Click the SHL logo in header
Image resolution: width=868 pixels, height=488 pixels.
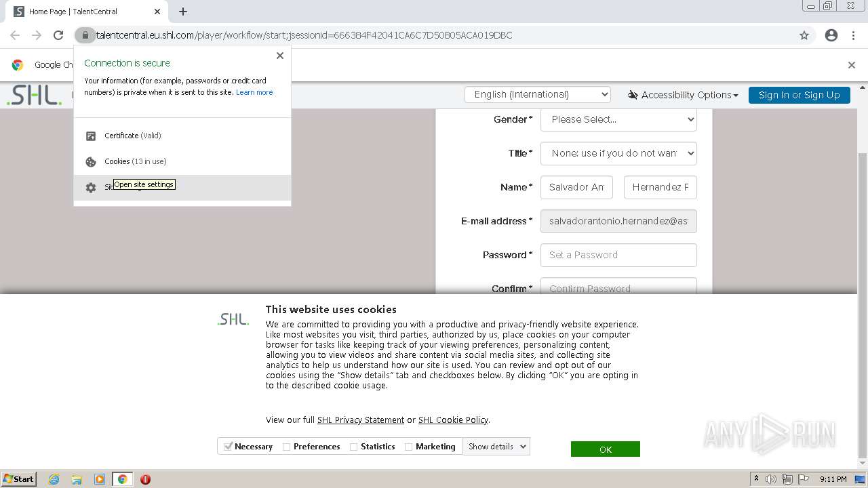pyautogui.click(x=34, y=95)
